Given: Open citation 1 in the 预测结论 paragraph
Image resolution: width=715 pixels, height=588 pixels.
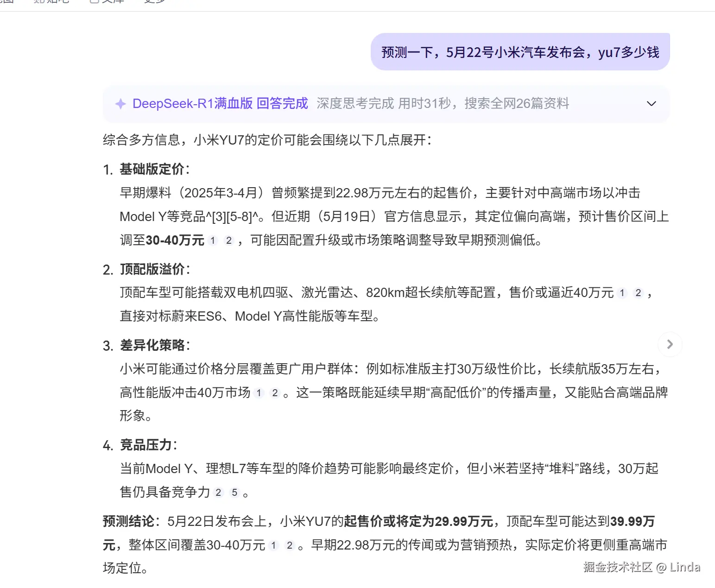Looking at the screenshot, I should tap(274, 545).
